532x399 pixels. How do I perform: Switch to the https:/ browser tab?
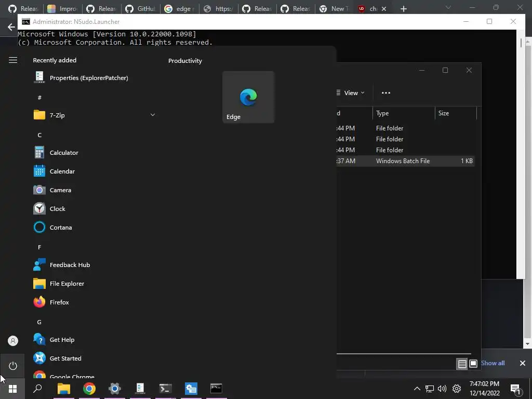tap(218, 9)
